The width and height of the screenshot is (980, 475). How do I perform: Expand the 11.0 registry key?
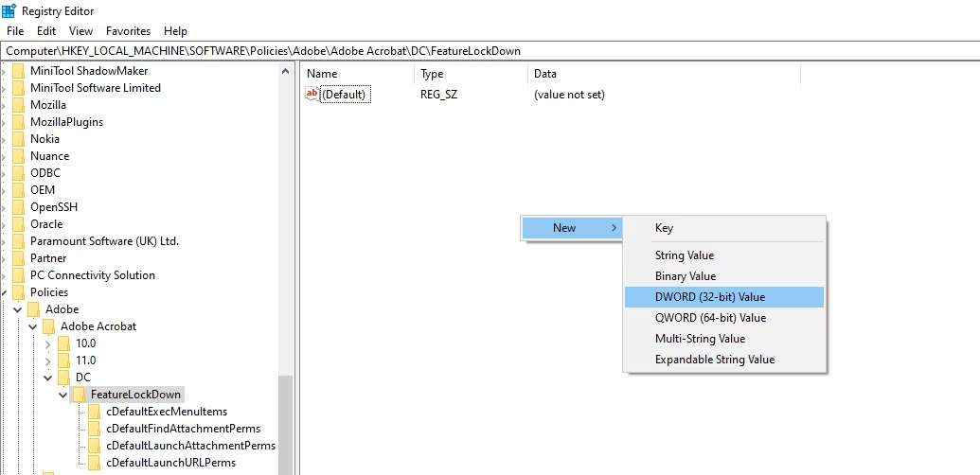(48, 361)
